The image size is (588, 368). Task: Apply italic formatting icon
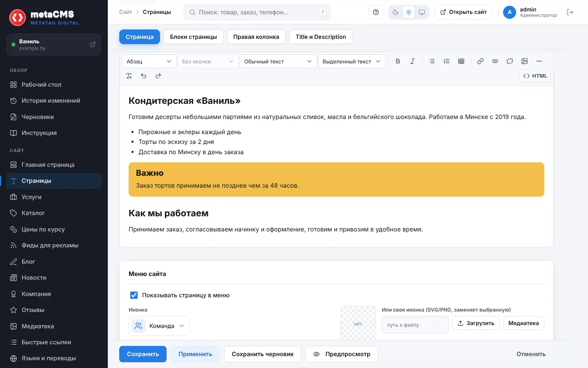[x=412, y=61]
